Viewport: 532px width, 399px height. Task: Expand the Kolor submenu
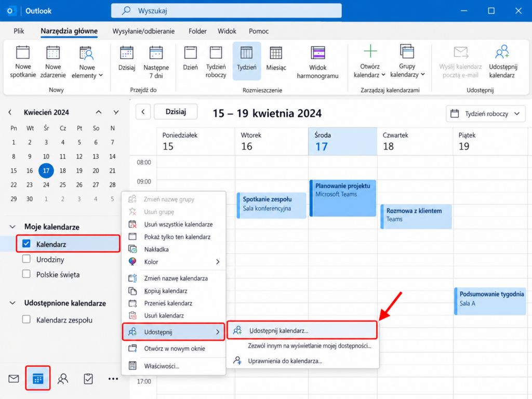[174, 262]
